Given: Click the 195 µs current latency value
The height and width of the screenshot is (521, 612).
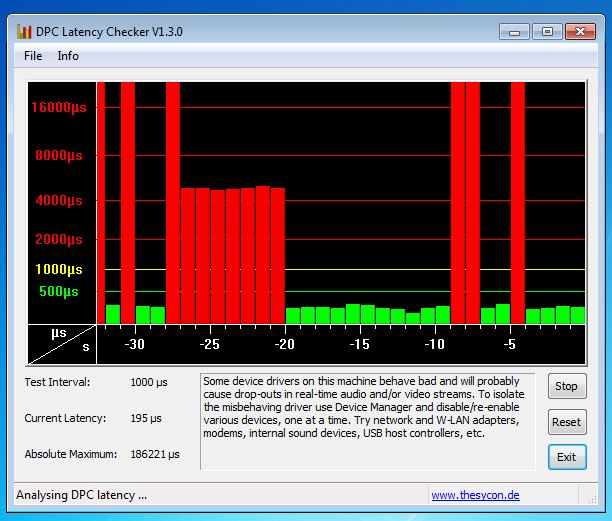Looking at the screenshot, I should [x=146, y=418].
